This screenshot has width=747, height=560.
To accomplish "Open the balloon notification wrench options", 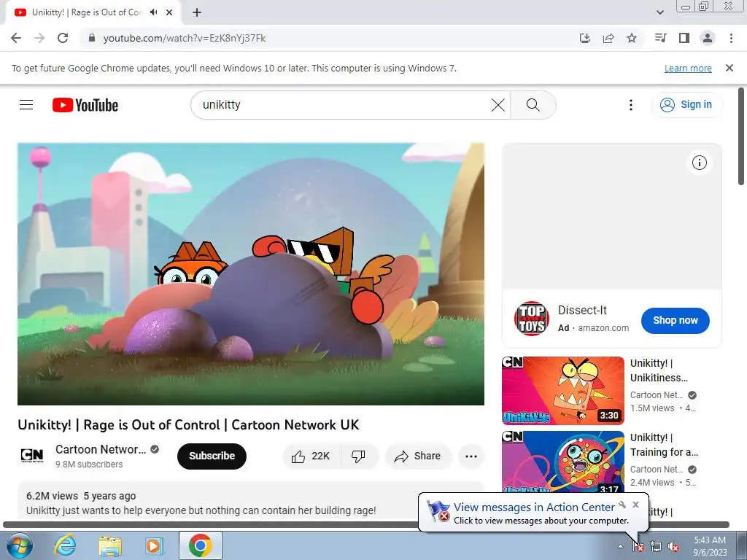I will tap(622, 505).
